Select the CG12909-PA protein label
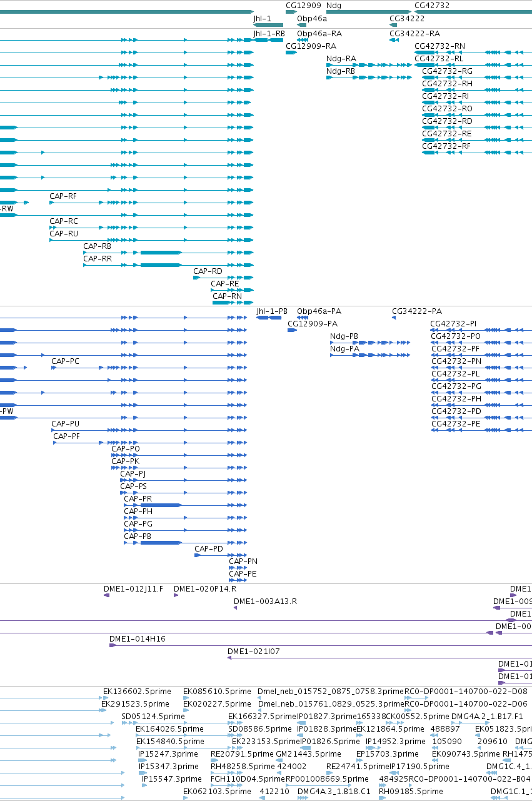The width and height of the screenshot is (532, 801). [x=313, y=324]
